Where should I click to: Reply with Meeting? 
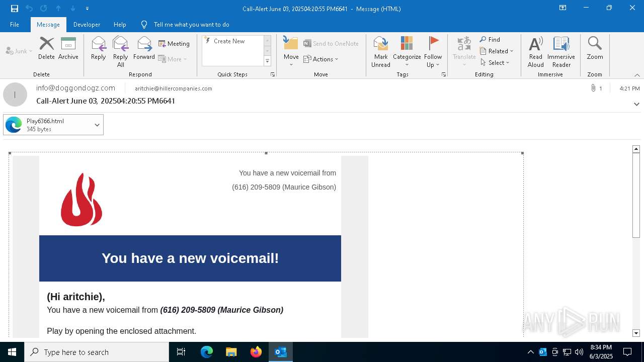174,44
